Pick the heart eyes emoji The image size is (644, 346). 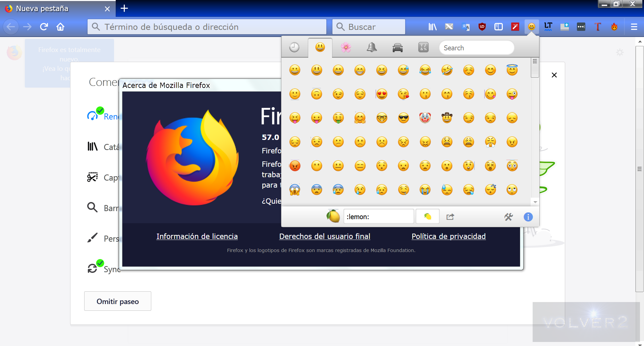click(382, 94)
